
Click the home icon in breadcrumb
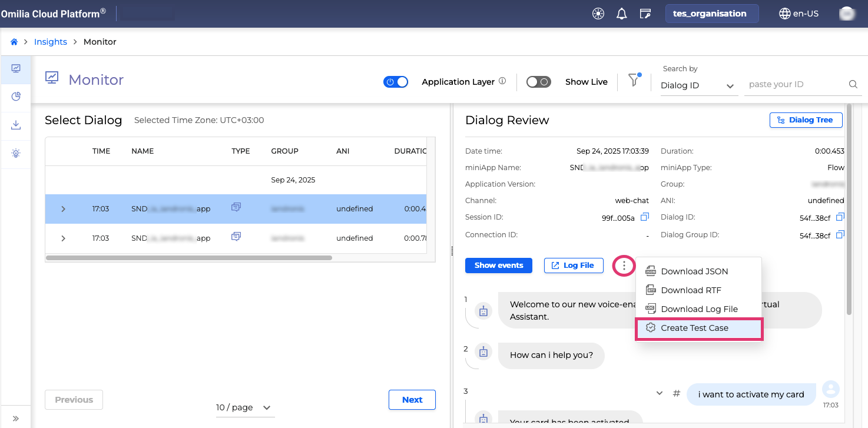click(x=14, y=42)
